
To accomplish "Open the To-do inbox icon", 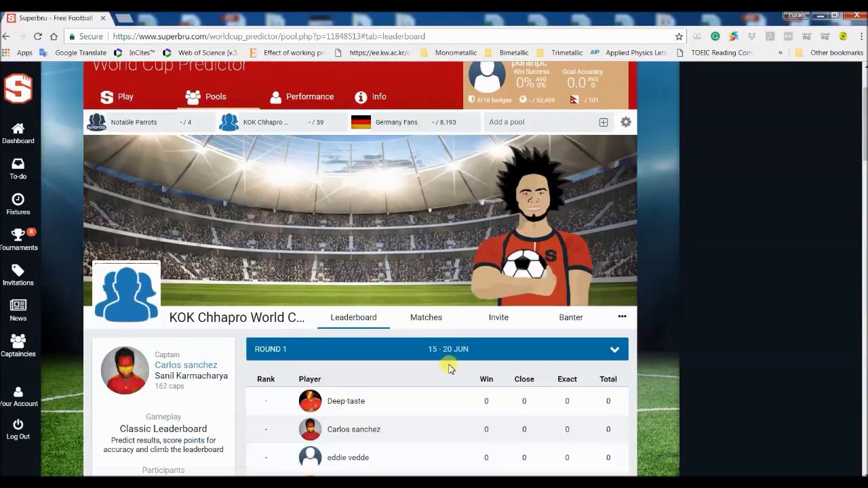I will point(18,164).
